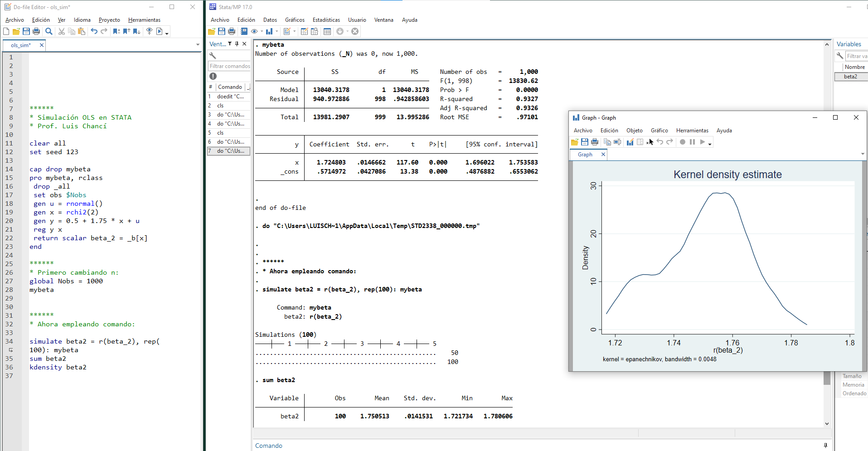Copy the graph from the Graph window toolbar

point(607,142)
